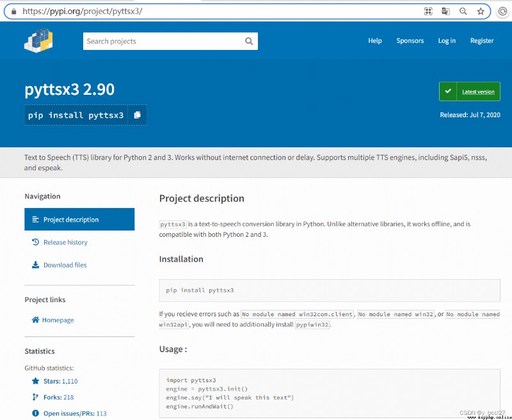
Task: Open the Stars: 1,110 link
Action: tap(60, 381)
